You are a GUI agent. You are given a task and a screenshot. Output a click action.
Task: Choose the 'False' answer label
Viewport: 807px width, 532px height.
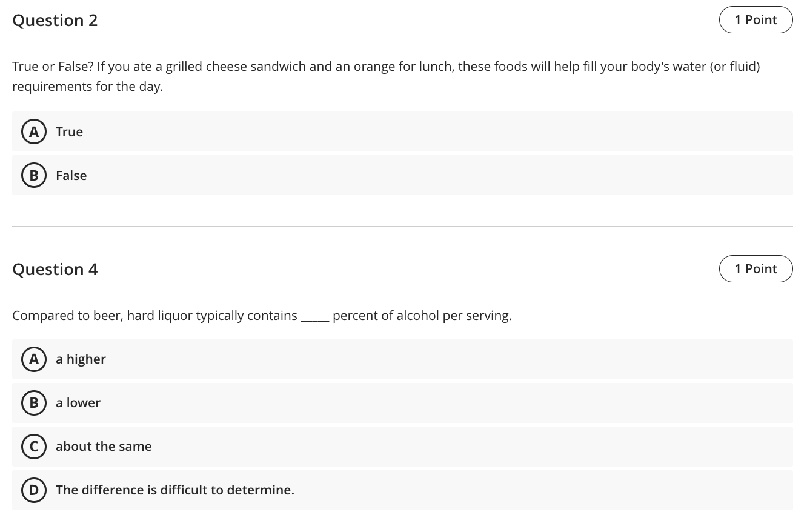[x=71, y=175]
